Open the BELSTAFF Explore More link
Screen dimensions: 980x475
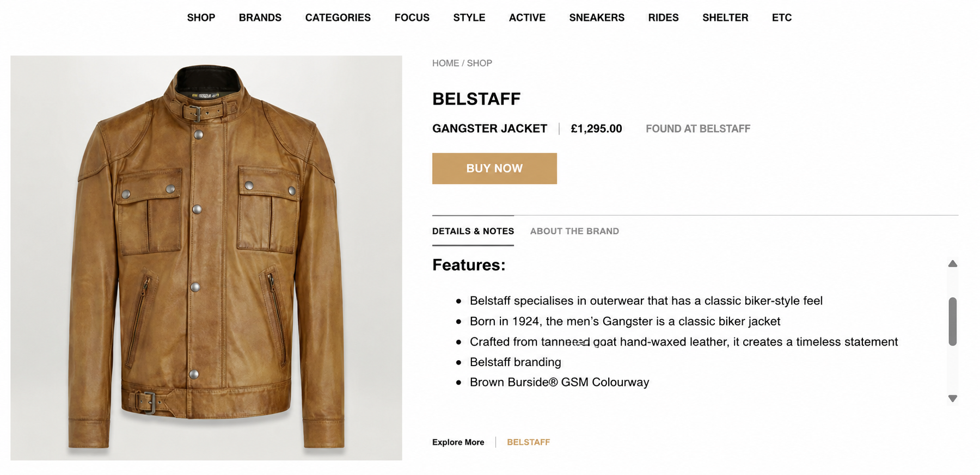click(528, 442)
